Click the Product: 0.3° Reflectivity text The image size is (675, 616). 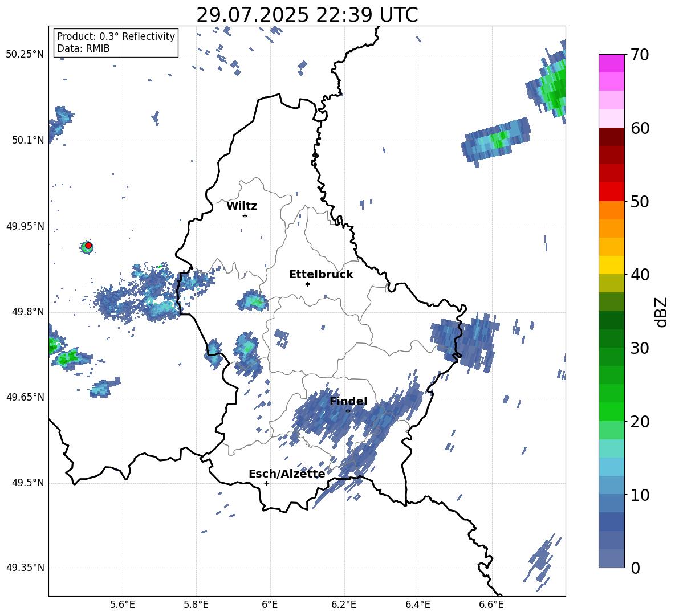[116, 36]
